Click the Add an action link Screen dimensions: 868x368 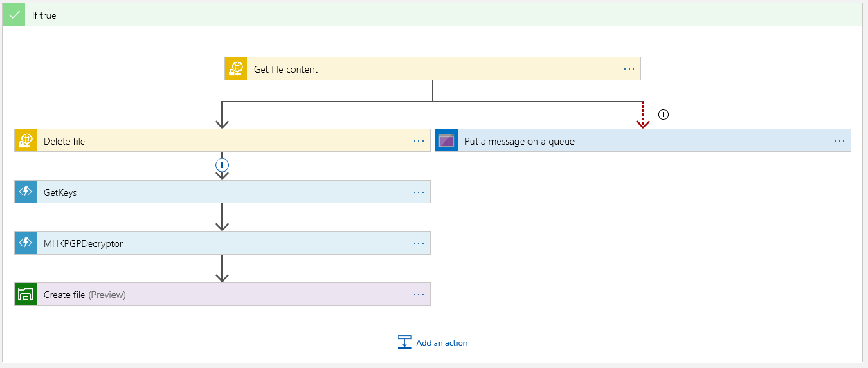click(442, 343)
